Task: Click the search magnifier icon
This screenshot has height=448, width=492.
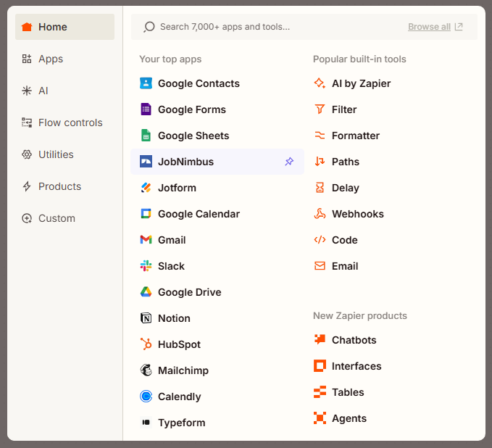Action: (149, 27)
